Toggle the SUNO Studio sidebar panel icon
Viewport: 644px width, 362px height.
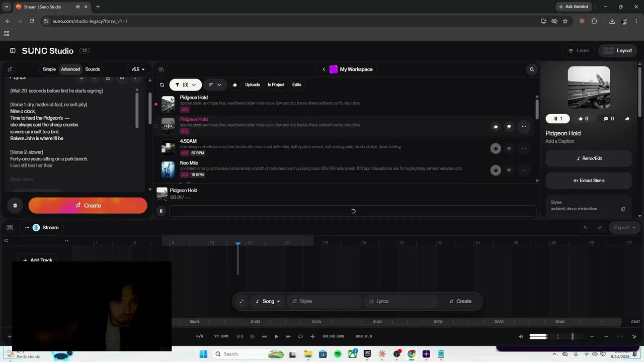[13, 51]
